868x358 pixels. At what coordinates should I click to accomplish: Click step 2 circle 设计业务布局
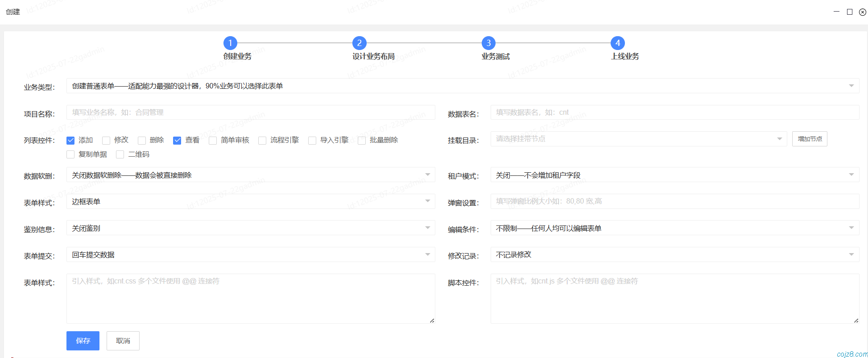coord(359,43)
